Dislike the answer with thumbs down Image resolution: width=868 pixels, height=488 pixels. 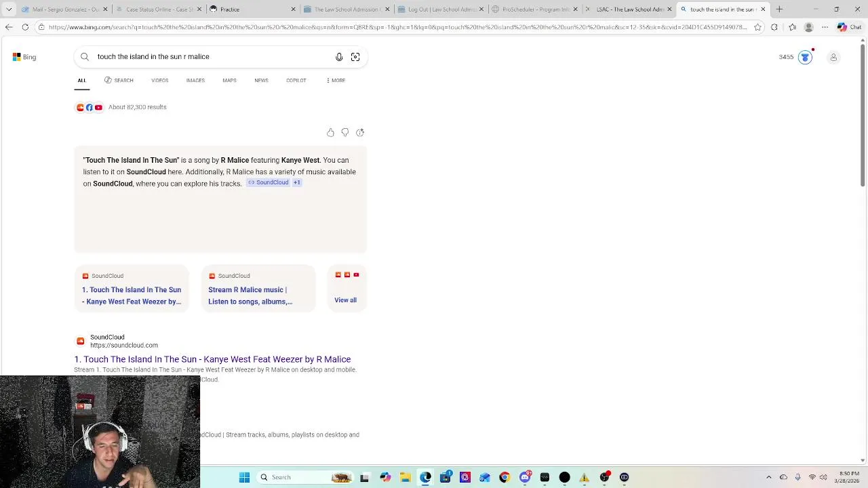pyautogui.click(x=345, y=132)
